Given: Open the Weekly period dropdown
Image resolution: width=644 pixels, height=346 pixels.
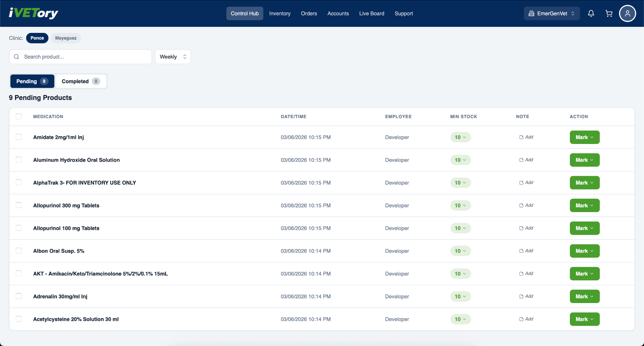Looking at the screenshot, I should pyautogui.click(x=173, y=57).
